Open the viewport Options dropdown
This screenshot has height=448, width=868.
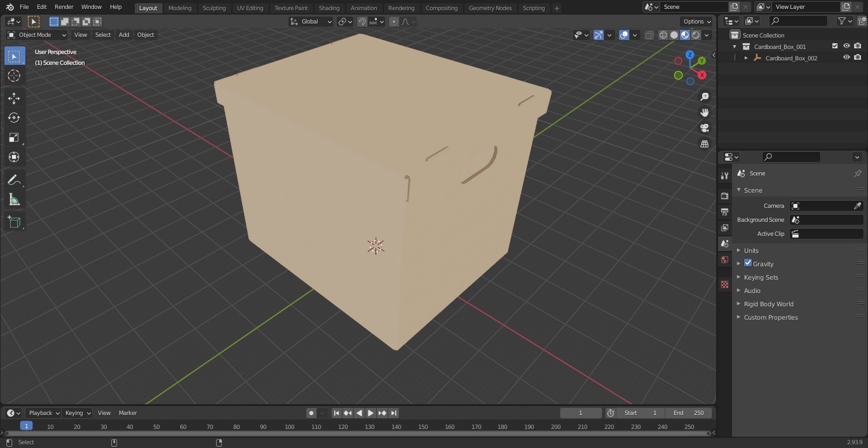(x=697, y=22)
